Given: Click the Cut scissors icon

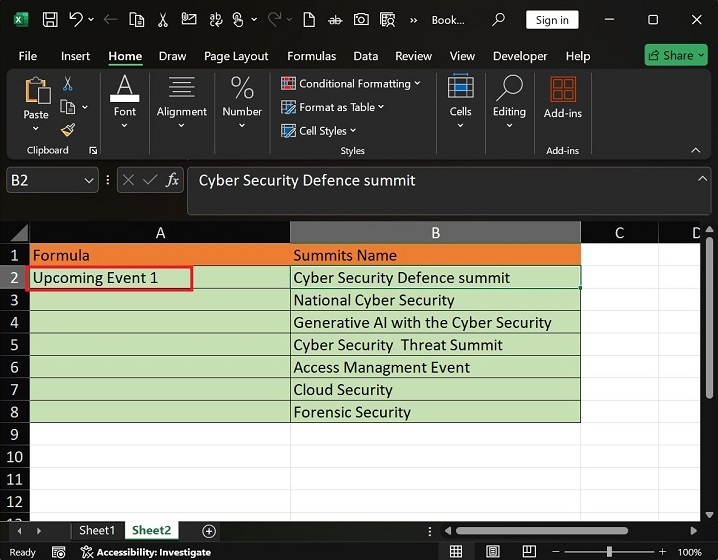Looking at the screenshot, I should click(x=68, y=84).
